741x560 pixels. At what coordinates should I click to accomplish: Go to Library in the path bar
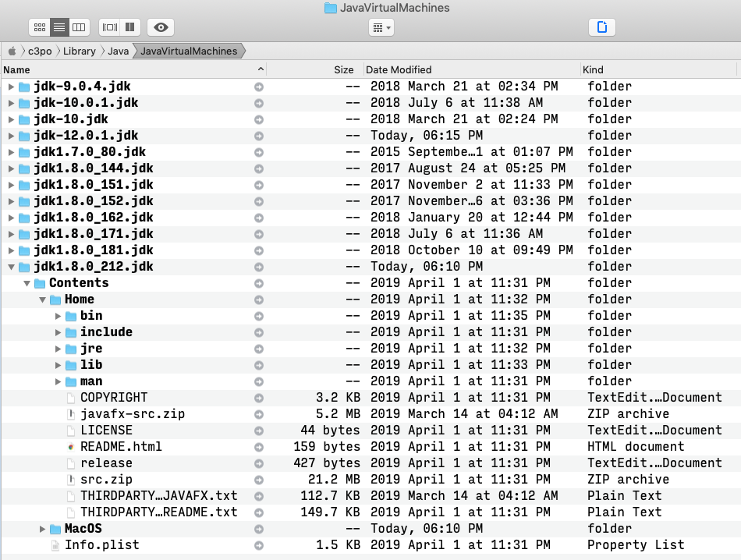[x=80, y=51]
